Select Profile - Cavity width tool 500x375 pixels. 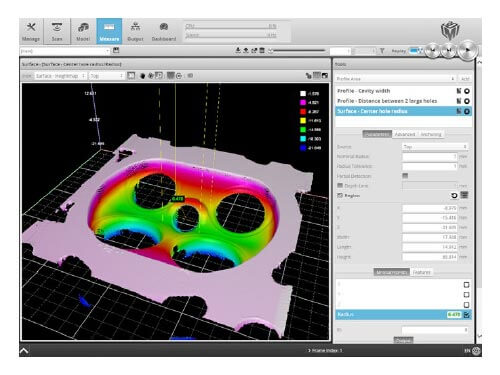click(403, 91)
